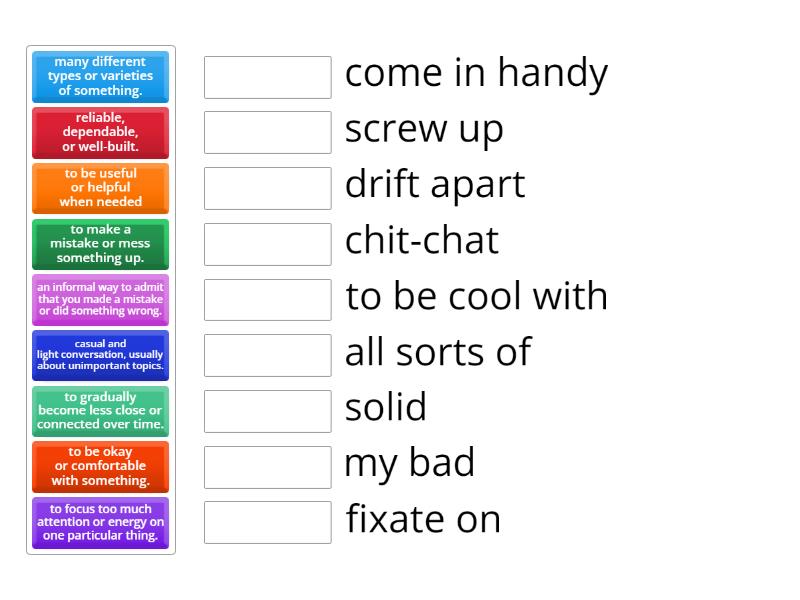Click the answer slot beside 'fixate on'
Viewport: 800px width, 600px height.
(x=267, y=519)
